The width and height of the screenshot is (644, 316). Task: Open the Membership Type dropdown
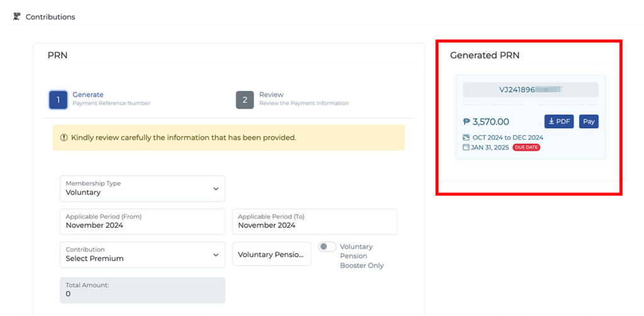pos(142,188)
